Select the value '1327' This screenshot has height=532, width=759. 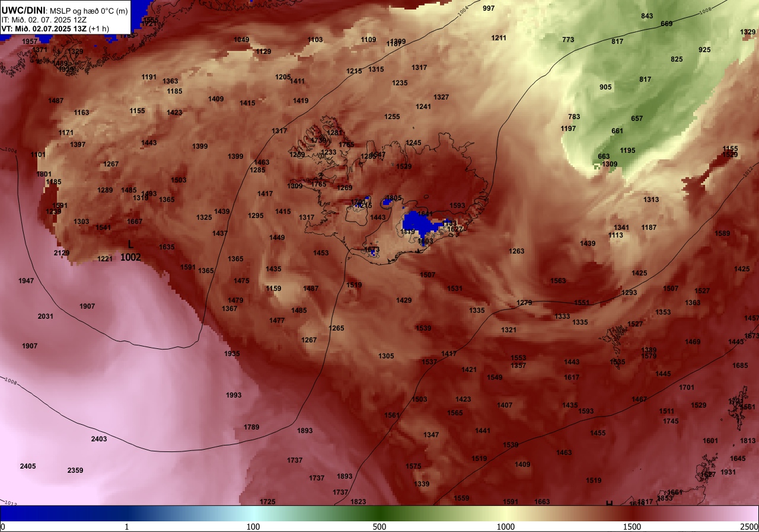point(441,97)
